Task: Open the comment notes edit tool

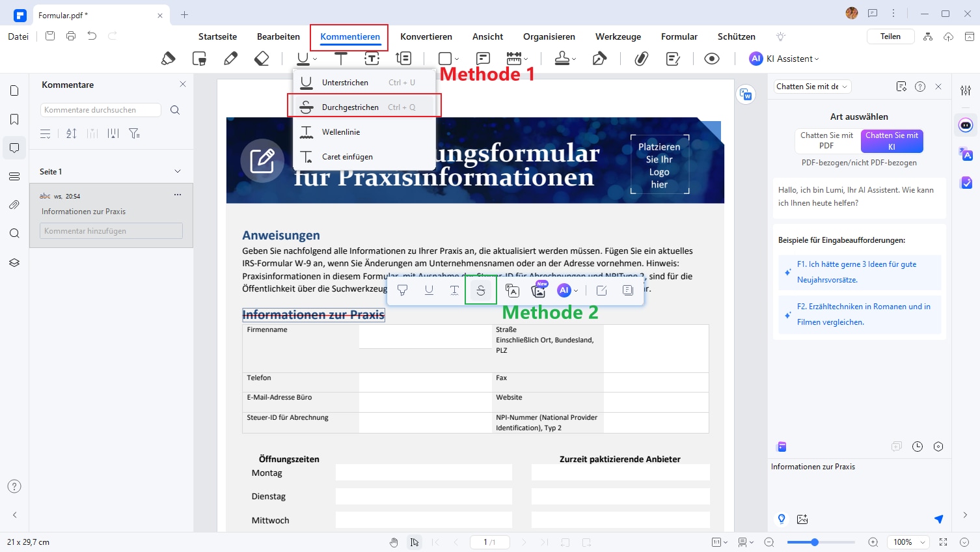Action: point(674,59)
